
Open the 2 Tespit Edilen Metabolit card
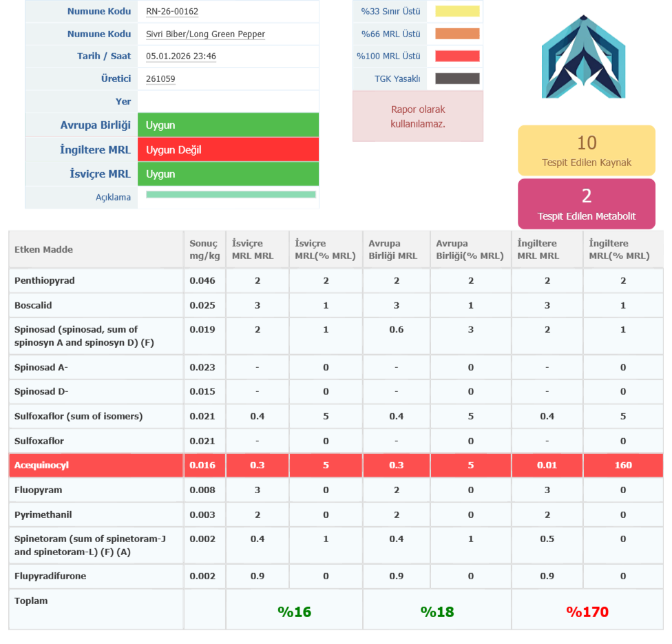[586, 204]
